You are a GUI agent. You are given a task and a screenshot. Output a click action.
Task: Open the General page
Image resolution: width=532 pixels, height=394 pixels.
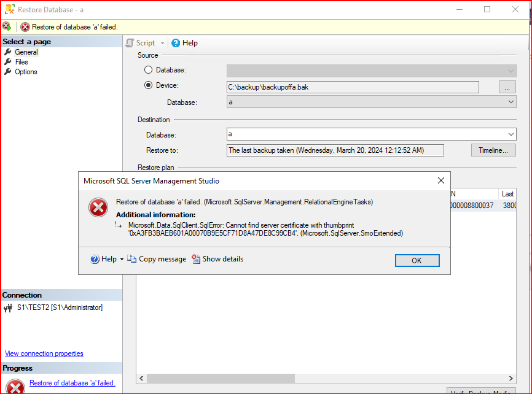click(x=26, y=52)
